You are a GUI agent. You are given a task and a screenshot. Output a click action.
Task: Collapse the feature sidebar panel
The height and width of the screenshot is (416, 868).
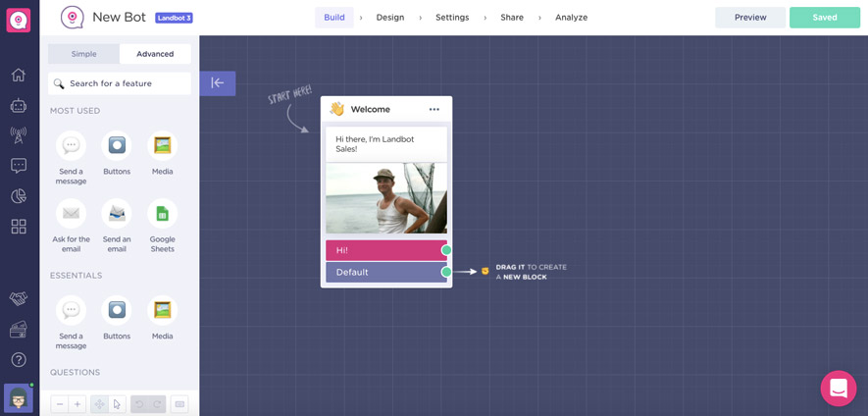218,83
